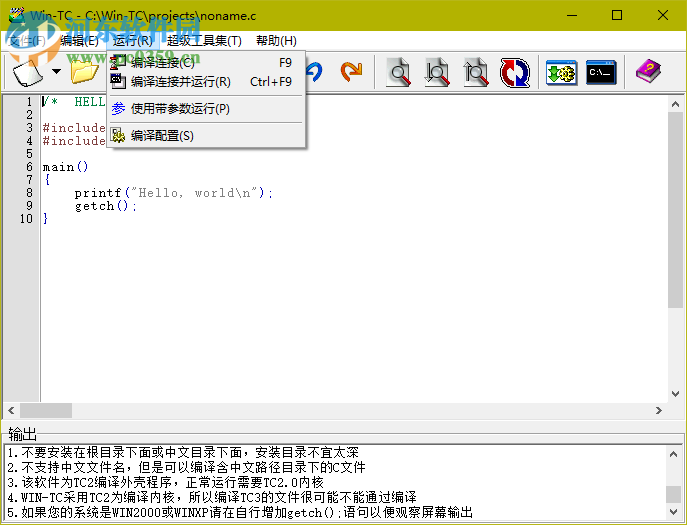Open the 超级工具集(T) menu

tap(204, 41)
